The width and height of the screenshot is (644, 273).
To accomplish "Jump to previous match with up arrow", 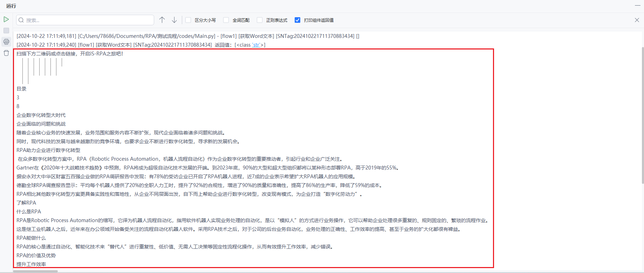I will tap(162, 20).
